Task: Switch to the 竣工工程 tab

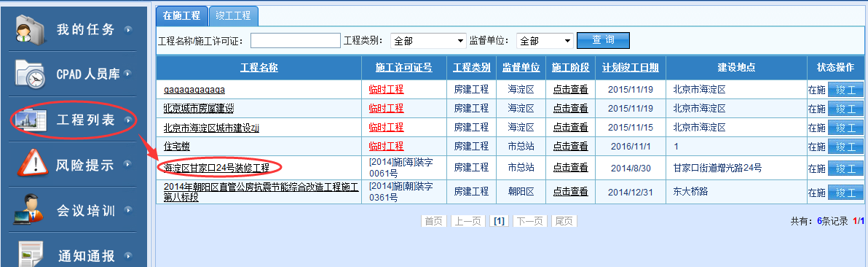Action: pos(234,15)
